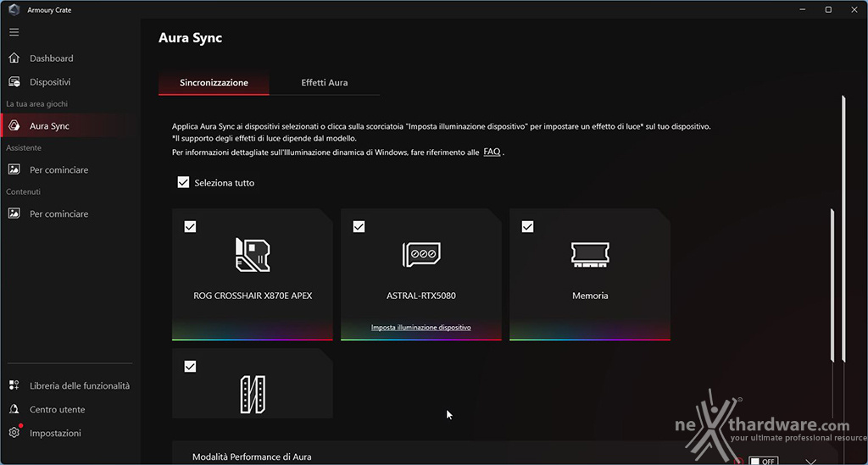Click the graphics card icon for ASTRAL-RTX5080
This screenshot has height=465, width=868.
pyautogui.click(x=421, y=254)
